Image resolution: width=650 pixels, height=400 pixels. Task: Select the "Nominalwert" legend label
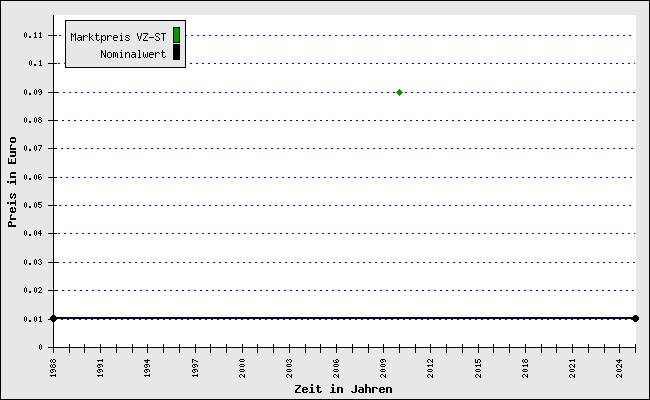[x=133, y=54]
